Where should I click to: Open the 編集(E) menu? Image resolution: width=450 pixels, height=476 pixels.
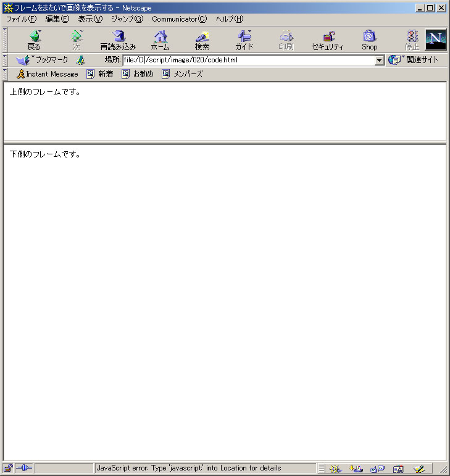(x=57, y=19)
